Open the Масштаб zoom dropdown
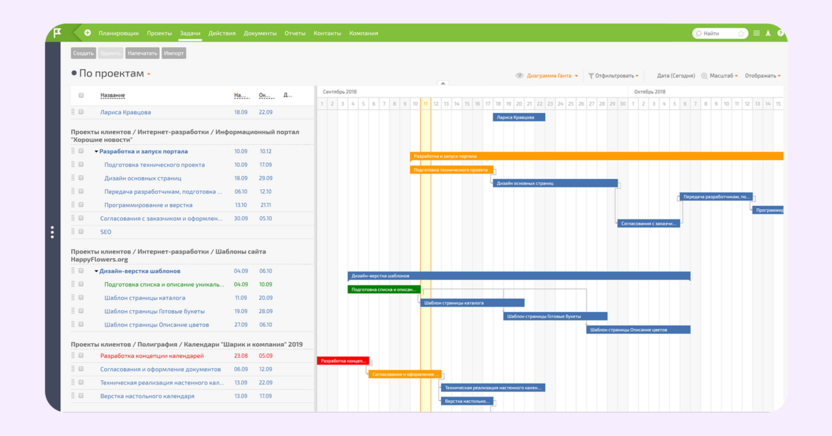The image size is (832, 436). (x=720, y=76)
